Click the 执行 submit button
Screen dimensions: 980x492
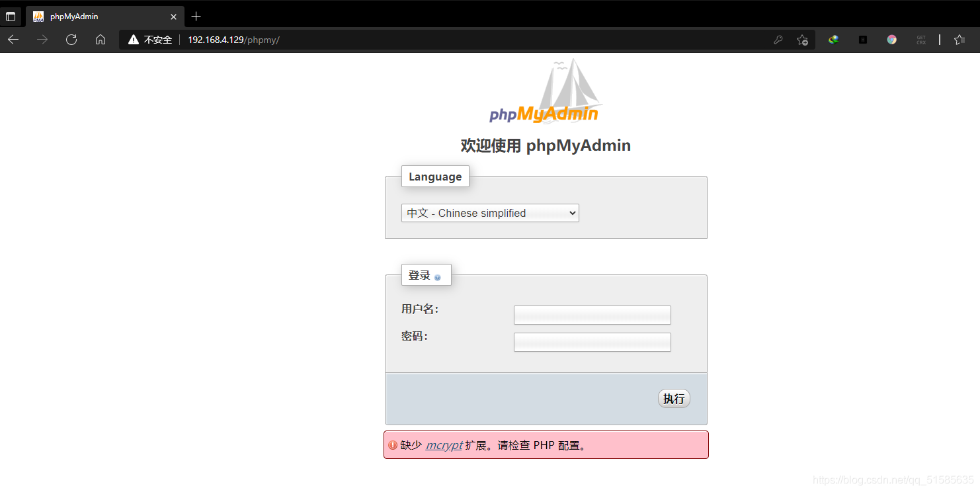674,399
